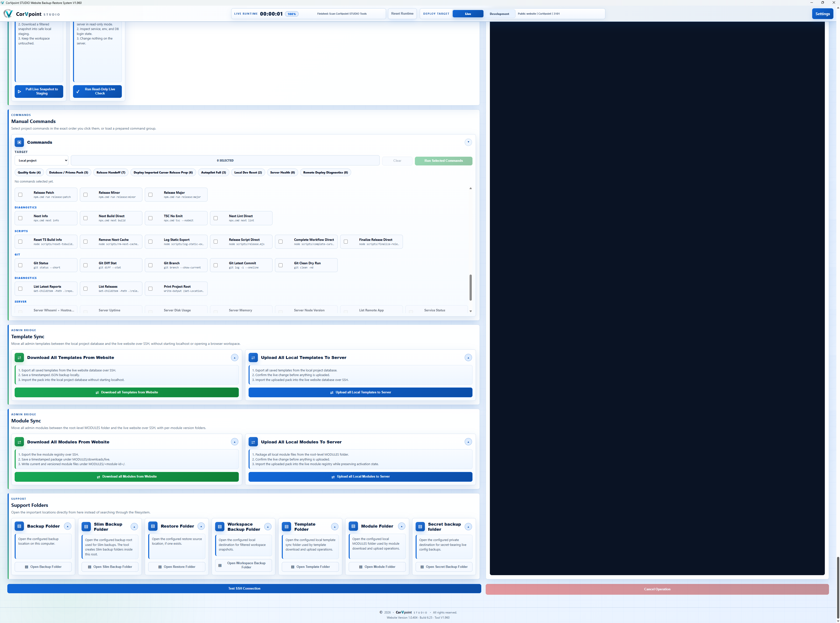Click folder icon in Open Workspace Backup Folder
This screenshot has width=840, height=623.
[220, 565]
